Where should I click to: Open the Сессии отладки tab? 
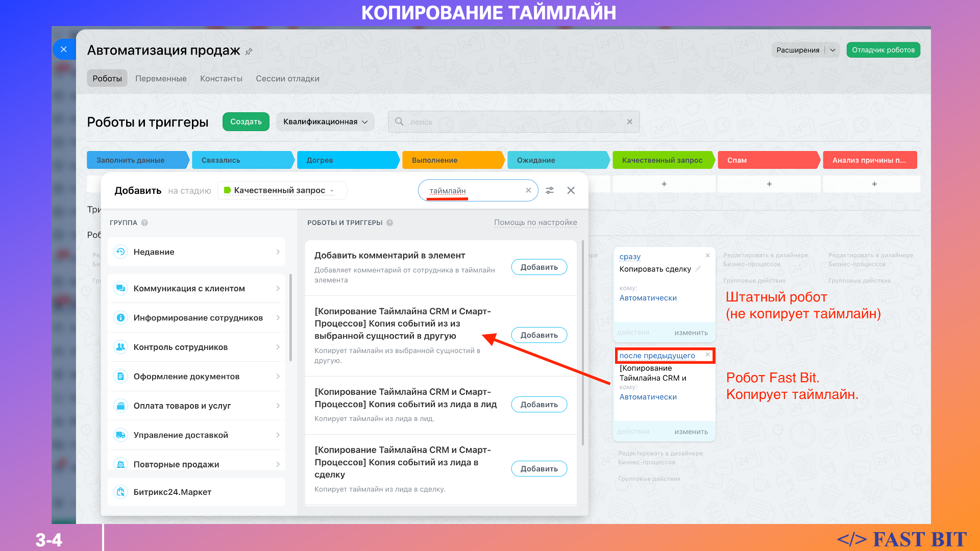click(287, 79)
